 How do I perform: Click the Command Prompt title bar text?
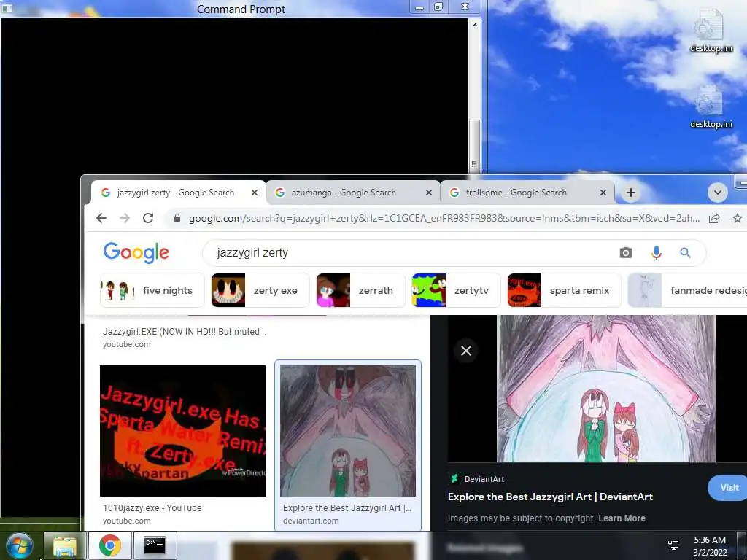pos(241,9)
